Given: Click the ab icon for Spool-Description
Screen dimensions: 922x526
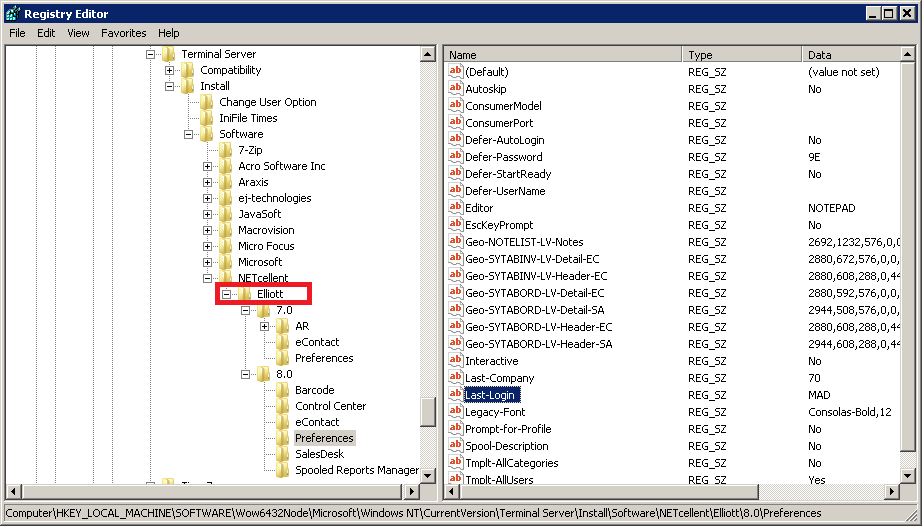Looking at the screenshot, I should point(455,445).
